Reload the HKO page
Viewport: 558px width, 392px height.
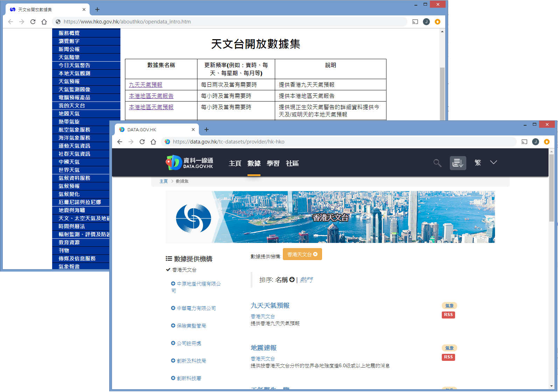(x=33, y=22)
